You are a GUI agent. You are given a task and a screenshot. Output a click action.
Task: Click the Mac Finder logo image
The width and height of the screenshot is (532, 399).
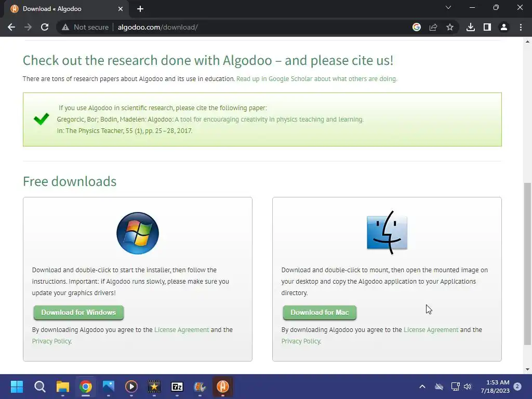point(387,233)
